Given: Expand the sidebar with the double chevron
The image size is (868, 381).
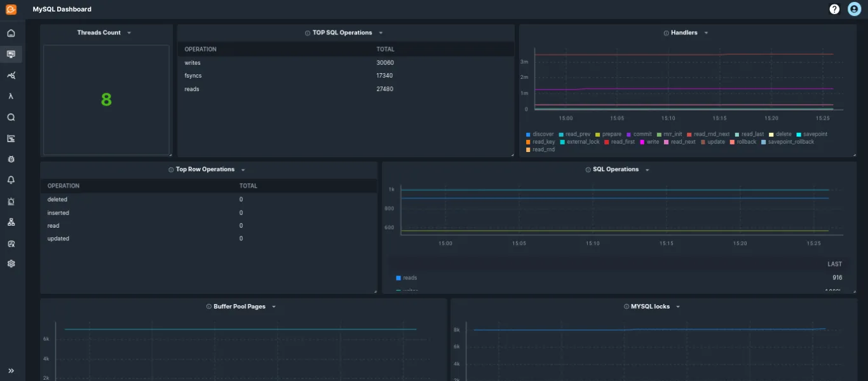Looking at the screenshot, I should (11, 370).
